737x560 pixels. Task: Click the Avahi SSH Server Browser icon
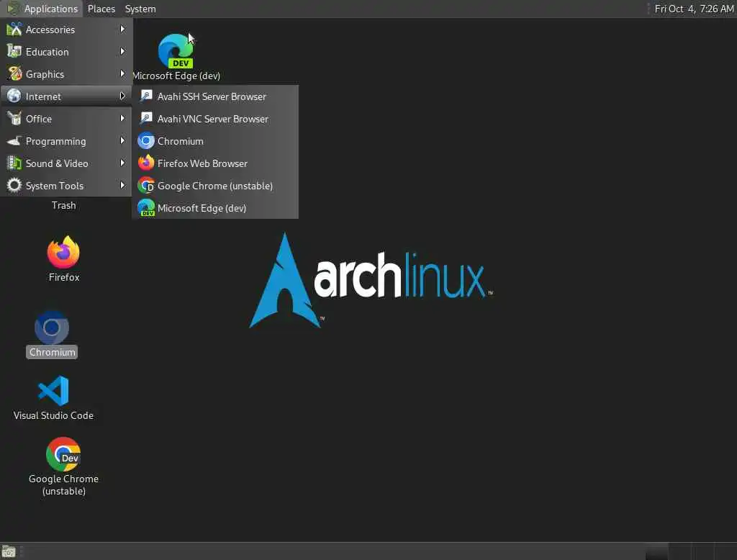pyautogui.click(x=146, y=96)
